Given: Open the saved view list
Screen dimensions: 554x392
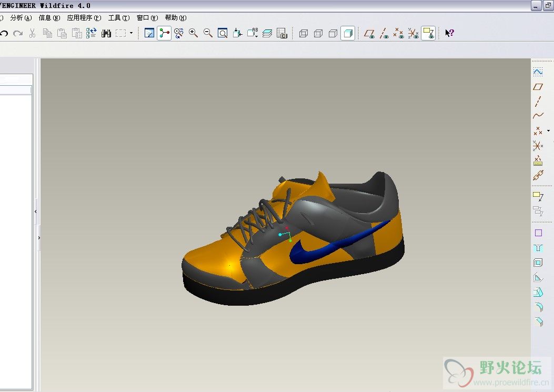Looking at the screenshot, I should (253, 33).
